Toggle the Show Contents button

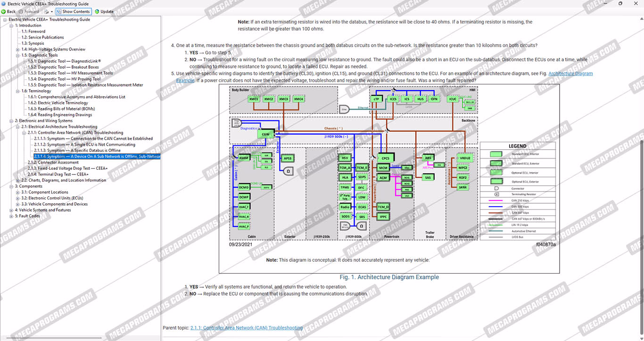point(73,11)
